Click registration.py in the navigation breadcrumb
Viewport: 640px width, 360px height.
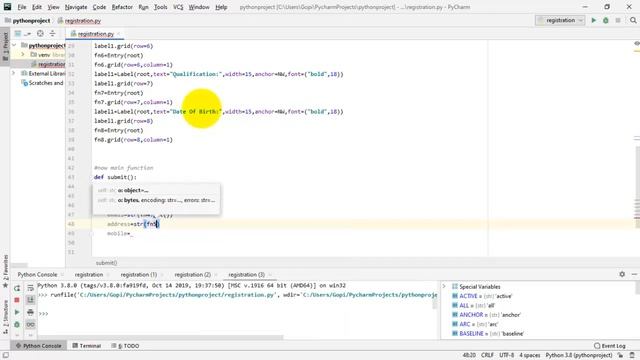[x=82, y=20]
